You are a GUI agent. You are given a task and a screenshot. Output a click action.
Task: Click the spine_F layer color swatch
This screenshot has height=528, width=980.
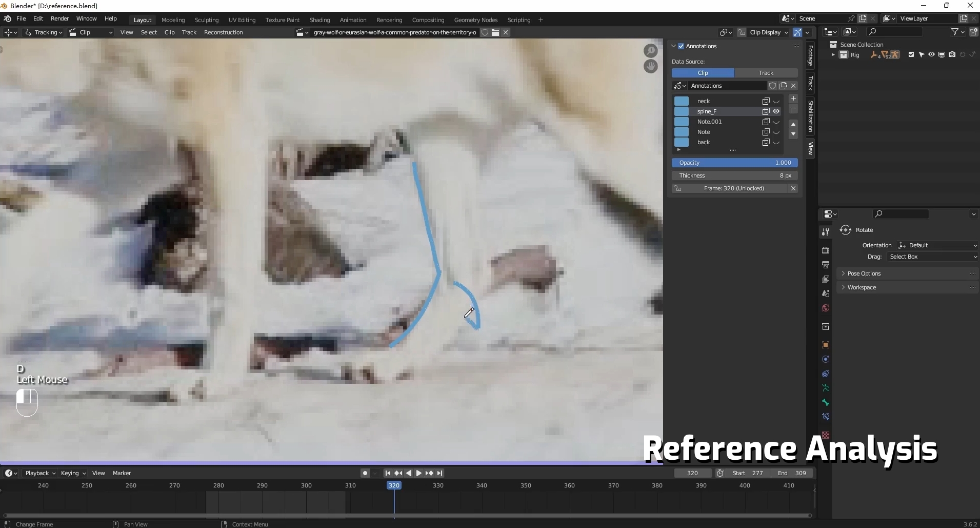click(x=682, y=111)
